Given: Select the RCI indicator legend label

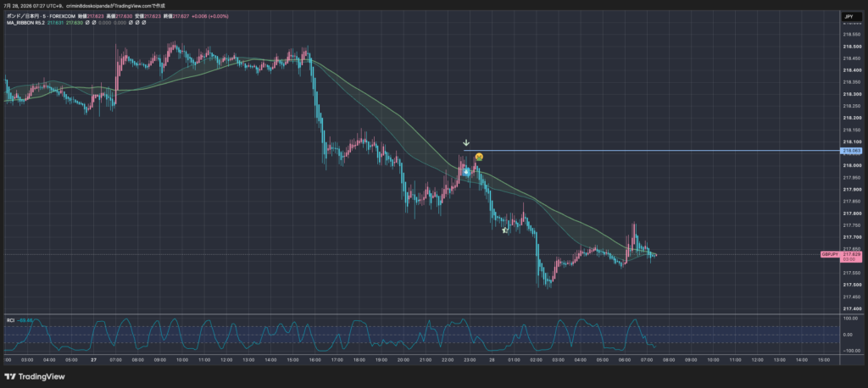Looking at the screenshot, I should coord(10,320).
